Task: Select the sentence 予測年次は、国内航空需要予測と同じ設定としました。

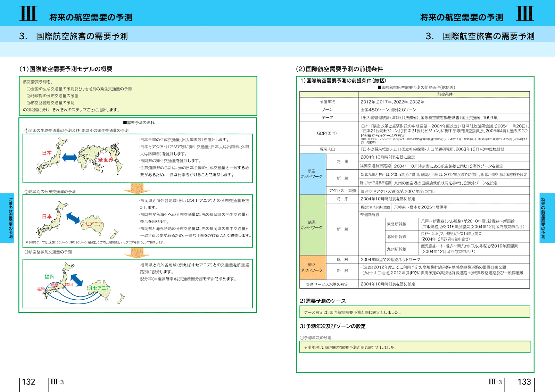Action: click(x=350, y=348)
